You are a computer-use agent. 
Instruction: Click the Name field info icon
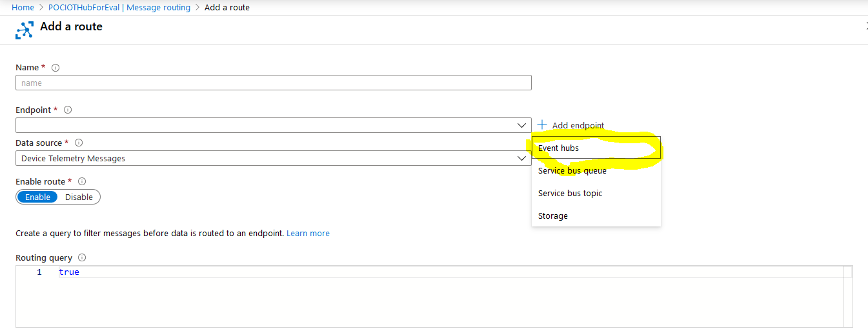(x=56, y=68)
